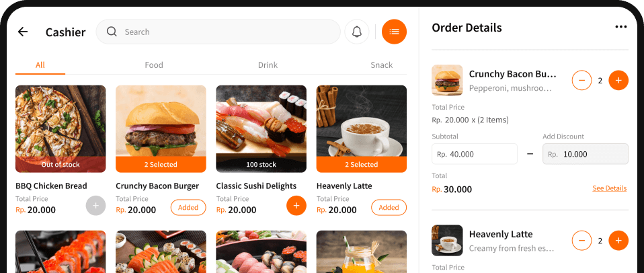Screen dimensions: 644x273
Task: Click the orange list menu button
Action: (395, 32)
